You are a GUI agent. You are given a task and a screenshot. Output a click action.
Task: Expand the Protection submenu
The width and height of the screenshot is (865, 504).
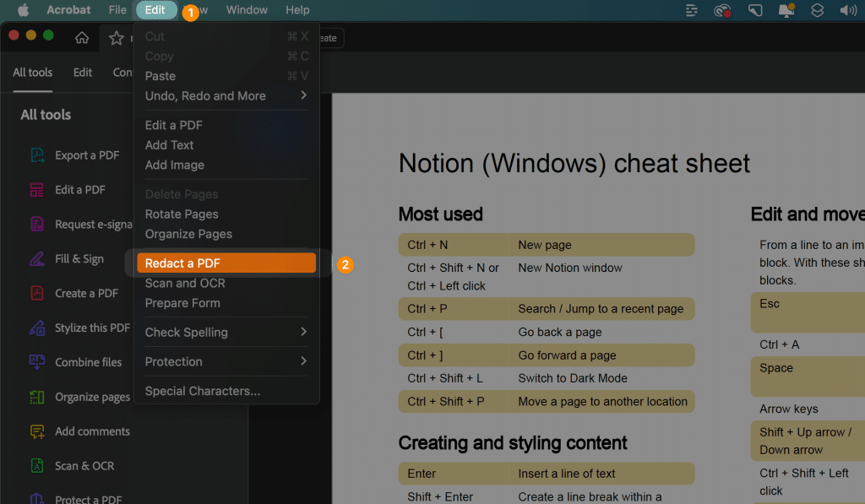[x=226, y=361]
